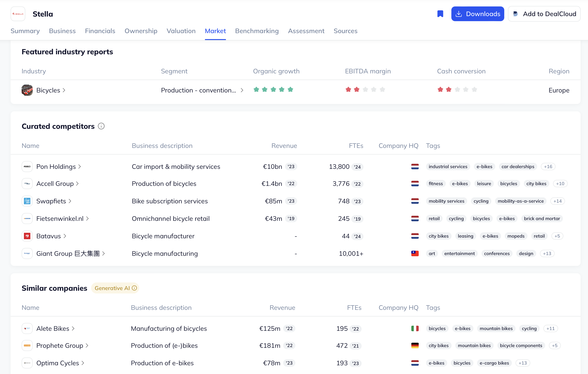
Task: Open the Giant Group 巨大集團 link
Action: click(x=71, y=253)
